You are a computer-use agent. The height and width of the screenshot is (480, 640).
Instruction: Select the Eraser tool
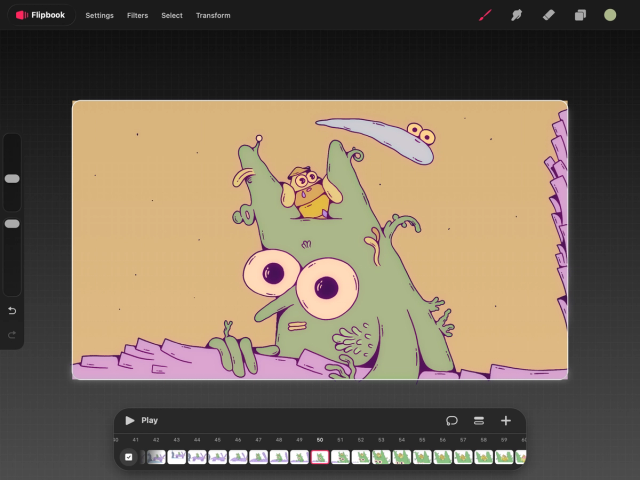(x=548, y=16)
